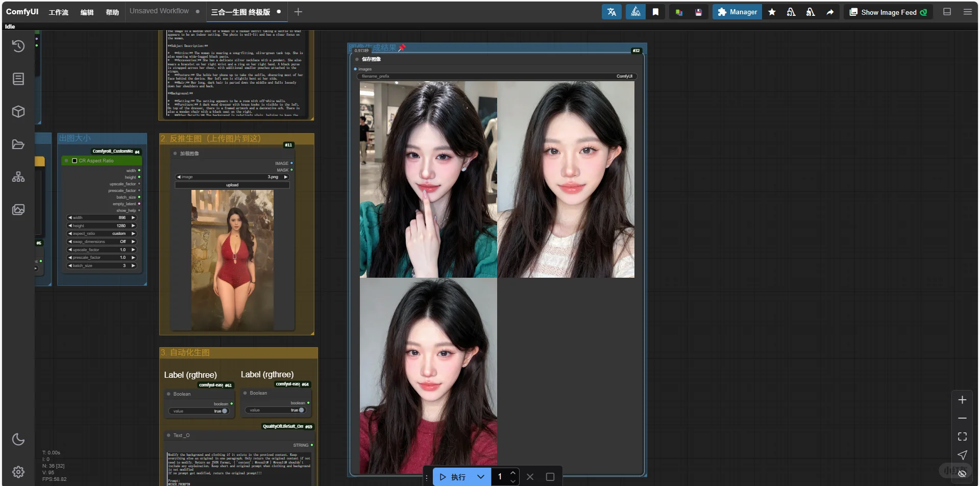This screenshot has height=486, width=980.
Task: Open the node map tree icon
Action: [18, 177]
